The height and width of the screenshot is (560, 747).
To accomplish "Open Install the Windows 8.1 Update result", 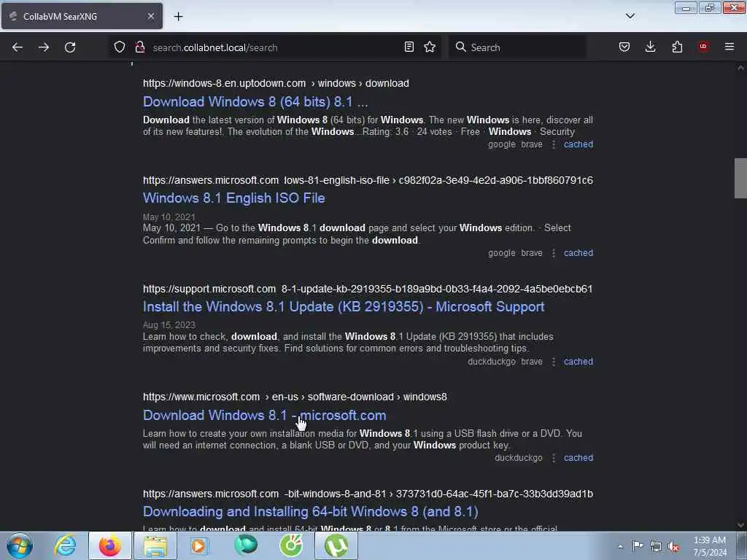I will pyautogui.click(x=344, y=307).
